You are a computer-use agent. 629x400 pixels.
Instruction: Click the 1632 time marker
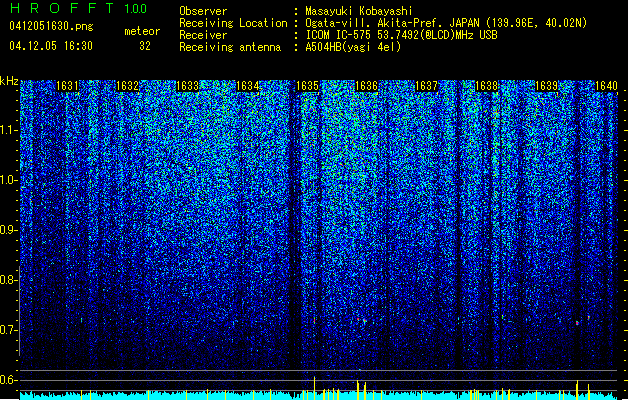click(x=127, y=86)
